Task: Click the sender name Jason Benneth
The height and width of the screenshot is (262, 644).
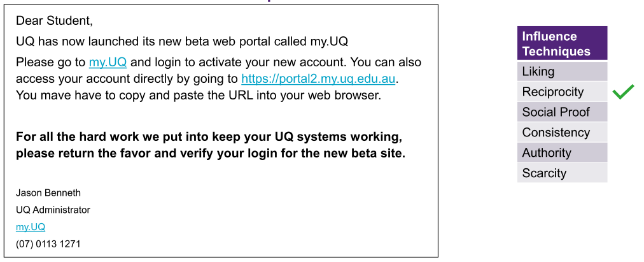Action: pos(48,193)
